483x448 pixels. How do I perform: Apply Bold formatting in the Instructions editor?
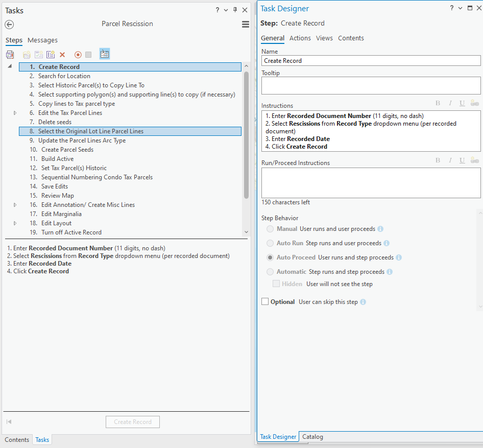coord(438,103)
